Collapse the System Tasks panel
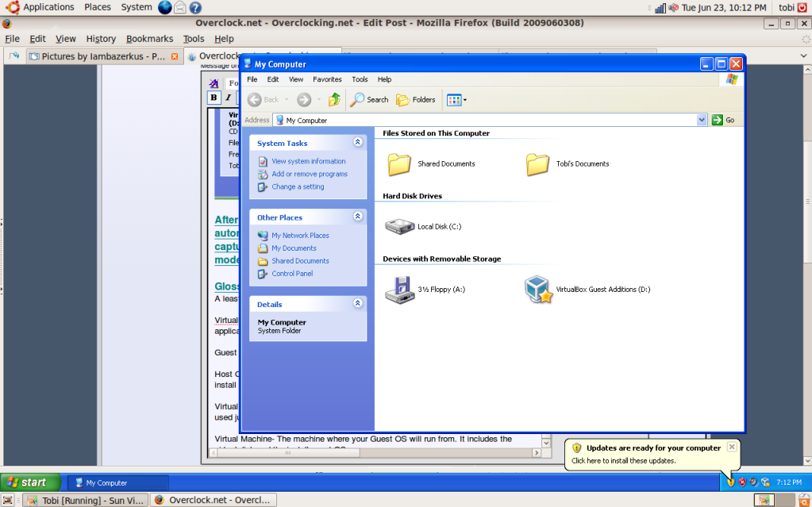The height and width of the screenshot is (507, 812). pos(358,143)
